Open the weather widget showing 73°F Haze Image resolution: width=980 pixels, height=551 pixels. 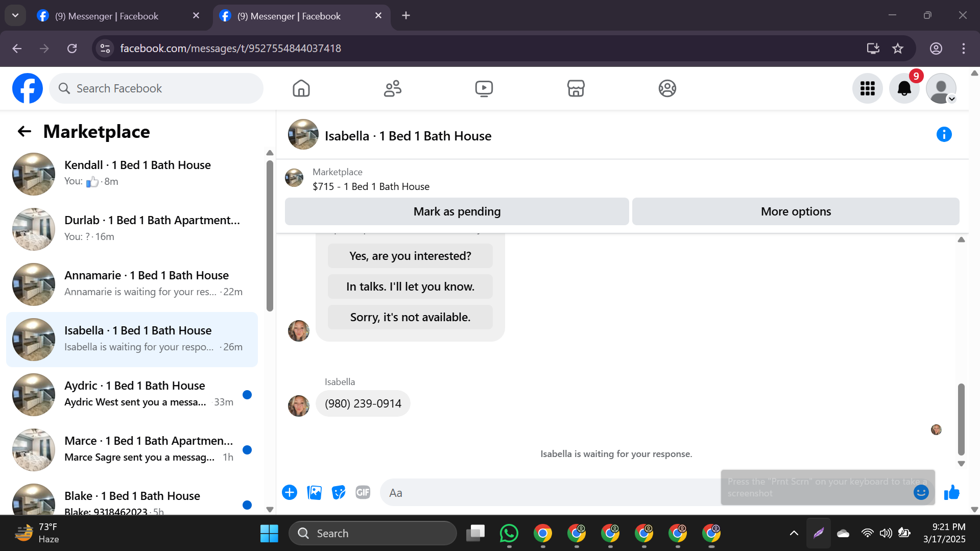tap(37, 533)
